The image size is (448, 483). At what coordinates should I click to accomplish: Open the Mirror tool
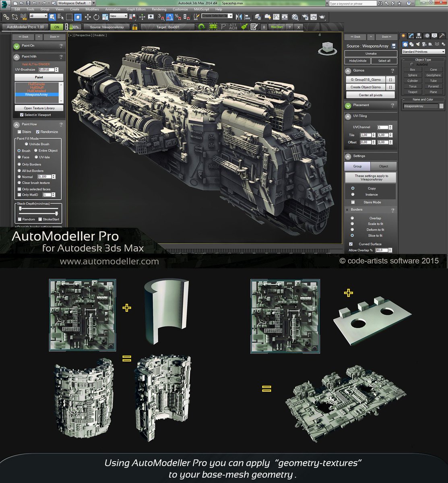(239, 17)
